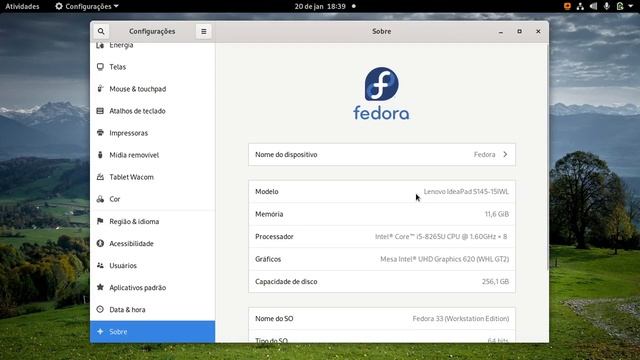Select Mídia removível in sidebar

point(152,155)
